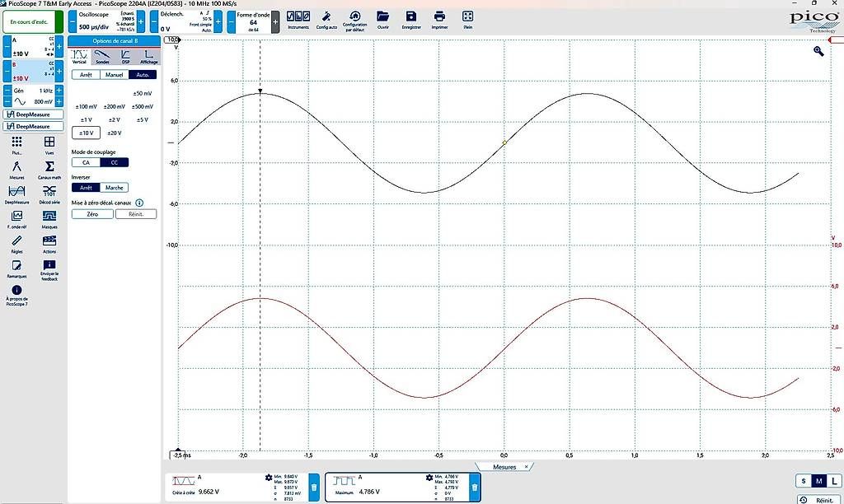Set coupling mode to CA
This screenshot has height=504, width=844.
pos(86,162)
